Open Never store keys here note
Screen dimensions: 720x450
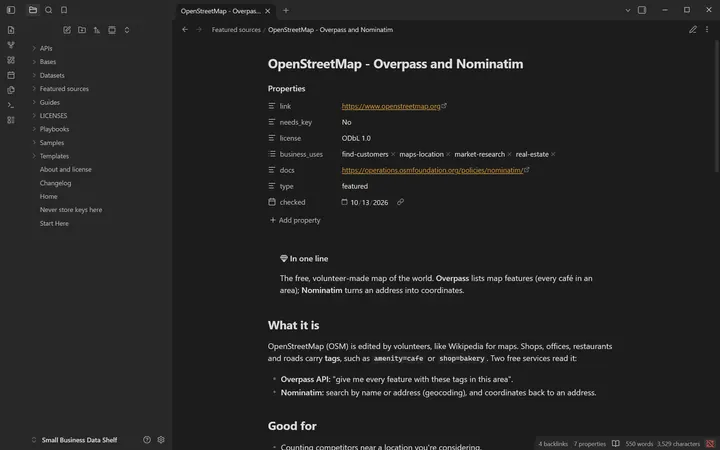pos(71,210)
